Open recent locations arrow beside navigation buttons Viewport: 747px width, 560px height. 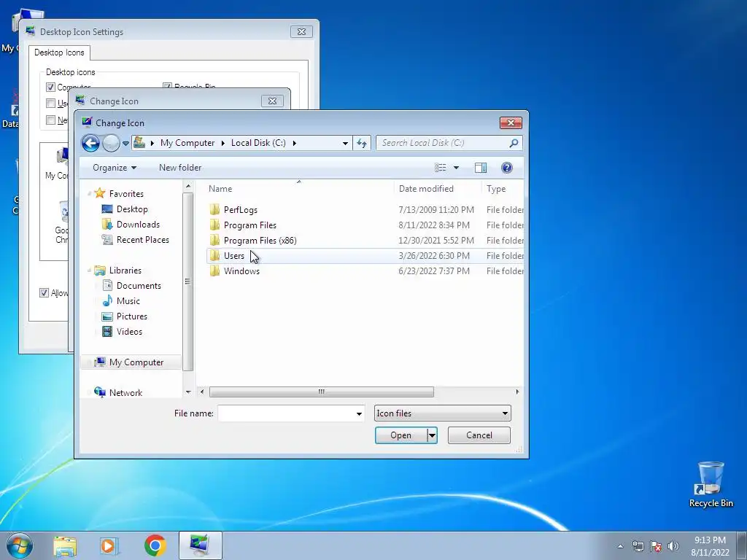point(125,143)
